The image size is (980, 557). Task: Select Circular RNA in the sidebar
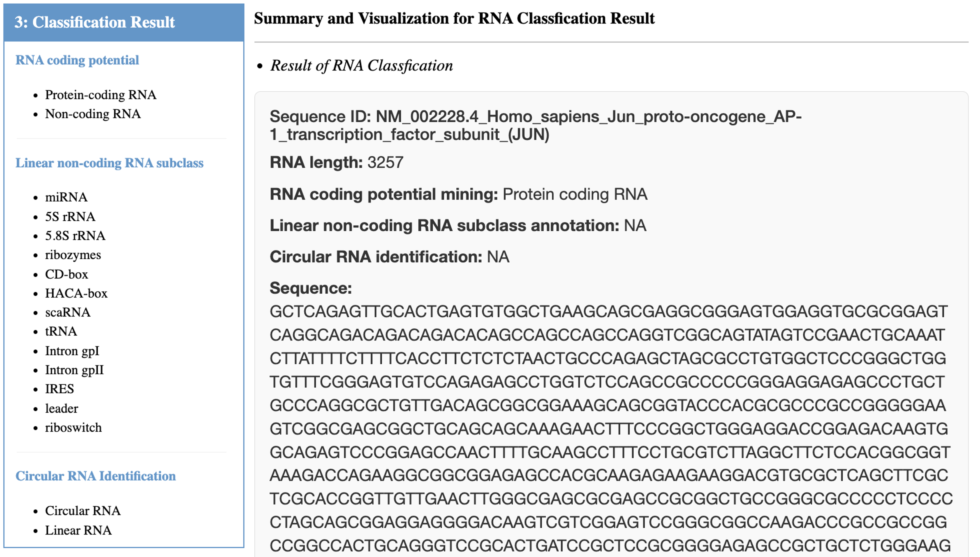[x=83, y=511]
